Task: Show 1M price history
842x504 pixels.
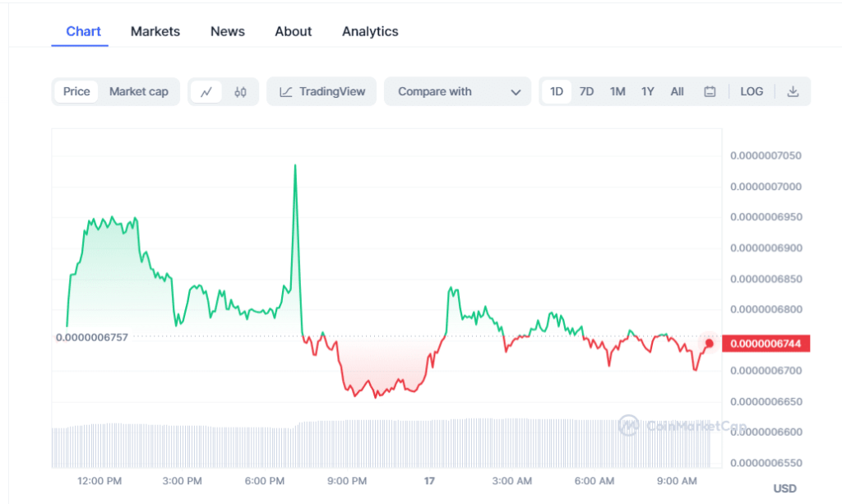Action: pyautogui.click(x=618, y=92)
